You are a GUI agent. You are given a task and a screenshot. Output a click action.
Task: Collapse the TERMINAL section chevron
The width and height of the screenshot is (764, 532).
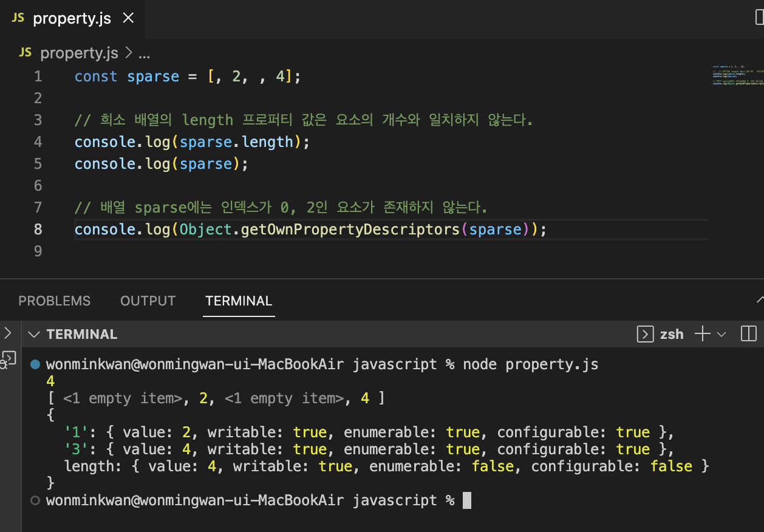coord(35,335)
